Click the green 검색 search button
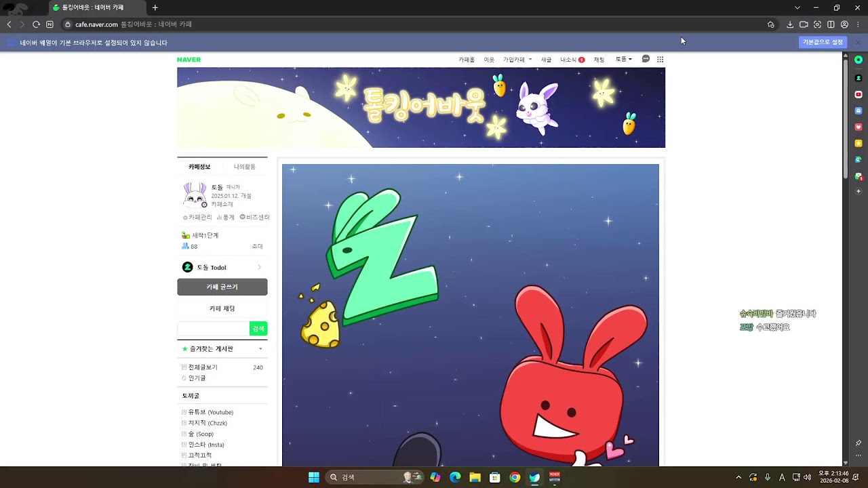The image size is (868, 488). tap(258, 329)
